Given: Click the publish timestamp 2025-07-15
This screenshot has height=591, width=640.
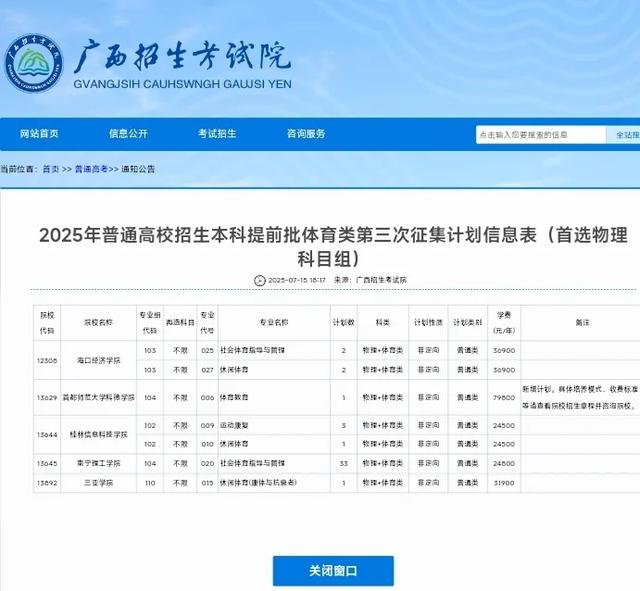Looking at the screenshot, I should coord(297,280).
